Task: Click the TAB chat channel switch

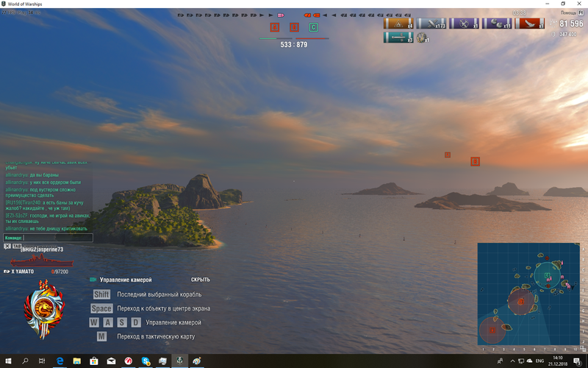Action: [x=16, y=247]
